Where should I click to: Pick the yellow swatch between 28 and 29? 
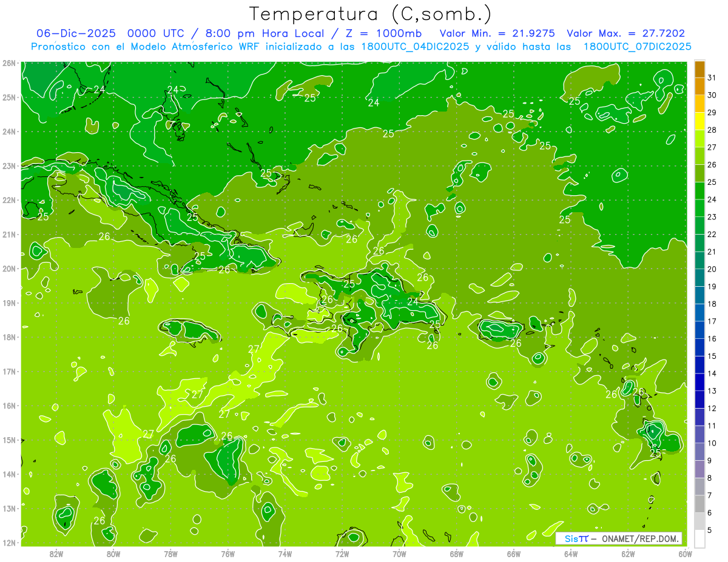pyautogui.click(x=699, y=121)
